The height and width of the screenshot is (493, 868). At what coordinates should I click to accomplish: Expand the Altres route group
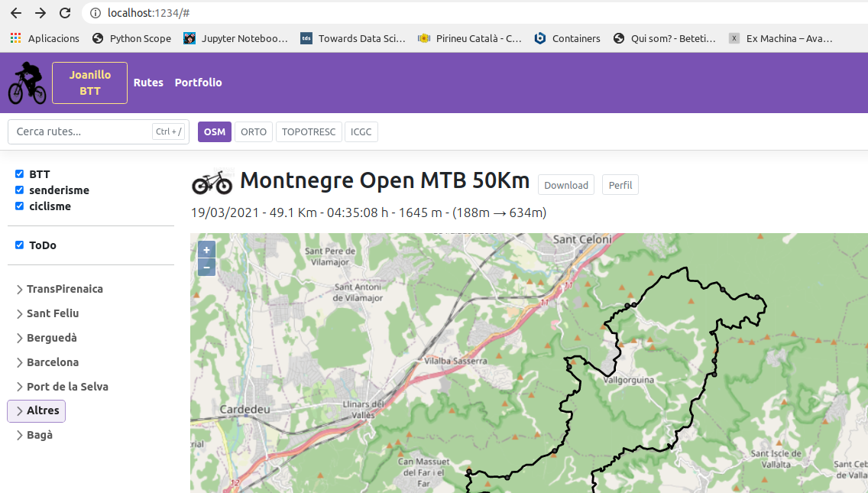[37, 410]
